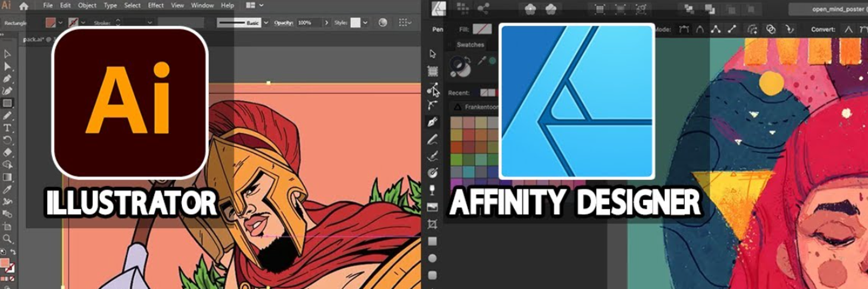Choose Affinity Designer's vector Crop tool
Screen dimensions: 868x289
[x=432, y=224]
